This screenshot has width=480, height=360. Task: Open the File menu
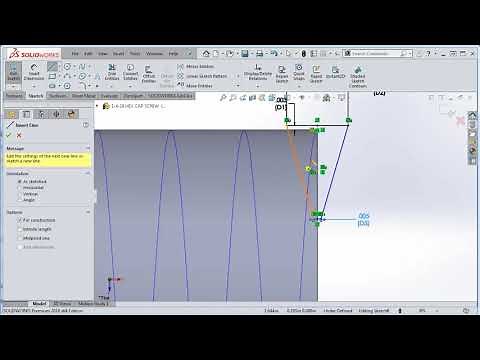tap(75, 54)
